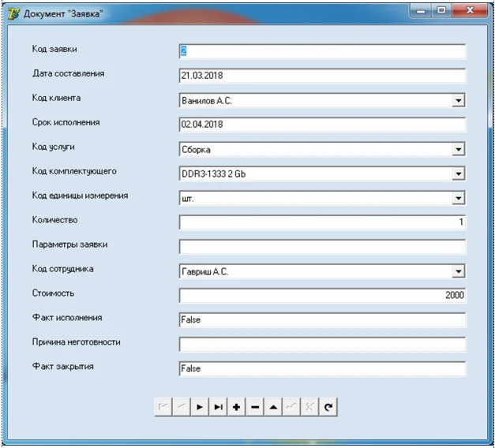Open the Код клиента dropdown arrow

(x=458, y=101)
